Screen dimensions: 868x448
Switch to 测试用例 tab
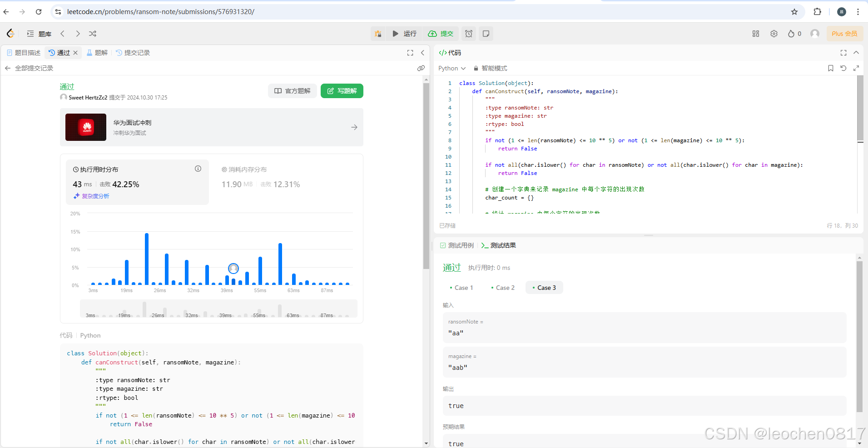pos(456,245)
